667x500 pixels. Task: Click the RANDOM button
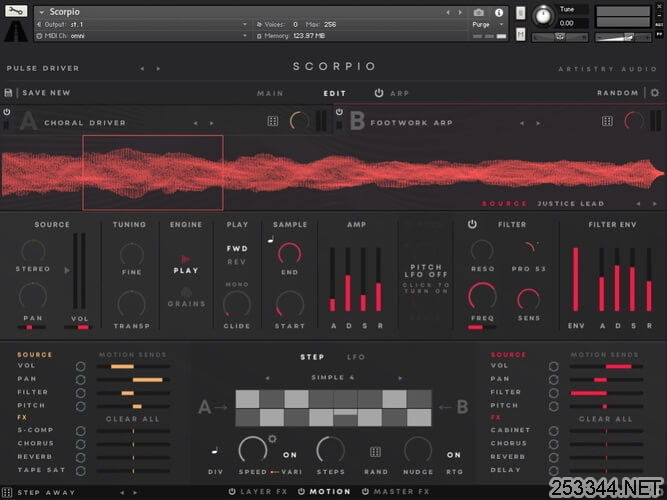coord(618,93)
